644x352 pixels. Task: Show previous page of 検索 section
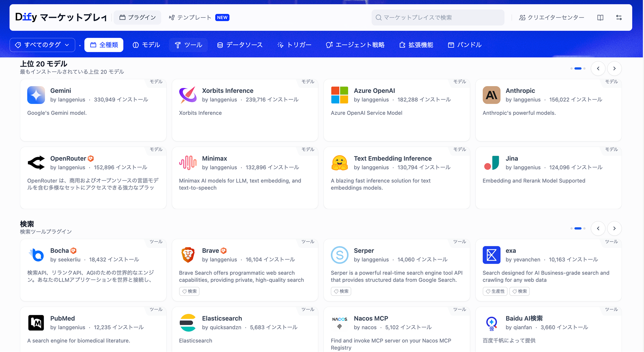(x=598, y=228)
